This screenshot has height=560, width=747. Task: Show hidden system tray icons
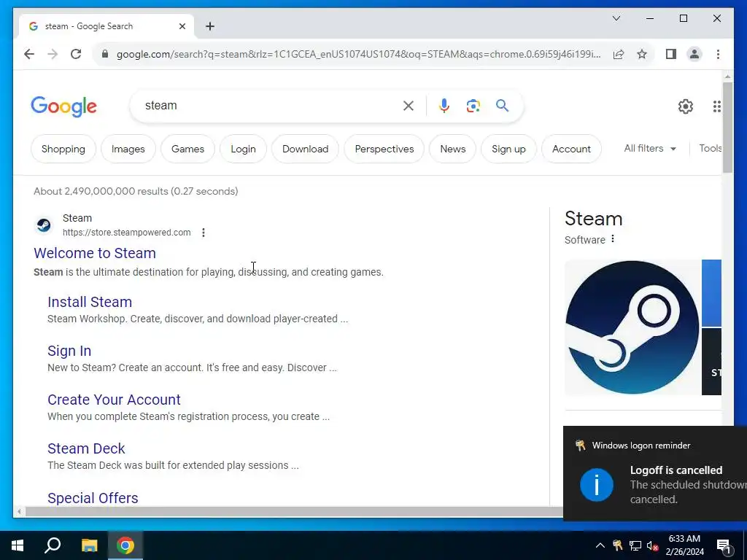pyautogui.click(x=600, y=545)
